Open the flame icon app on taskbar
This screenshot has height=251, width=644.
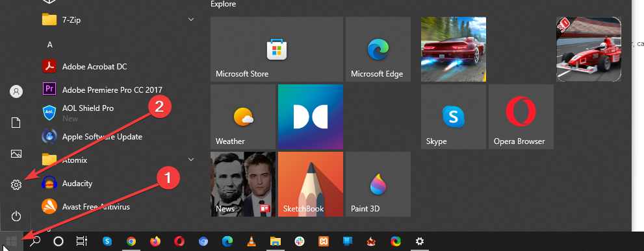pos(372,241)
